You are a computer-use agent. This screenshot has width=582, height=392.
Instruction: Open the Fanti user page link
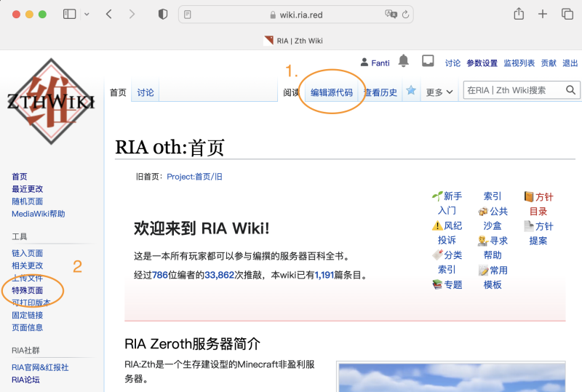point(380,63)
